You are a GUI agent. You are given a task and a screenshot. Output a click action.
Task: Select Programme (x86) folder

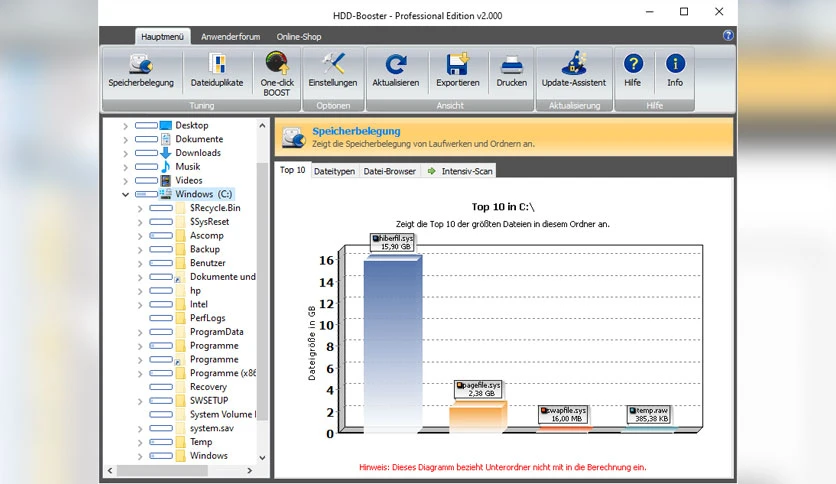pyautogui.click(x=222, y=373)
